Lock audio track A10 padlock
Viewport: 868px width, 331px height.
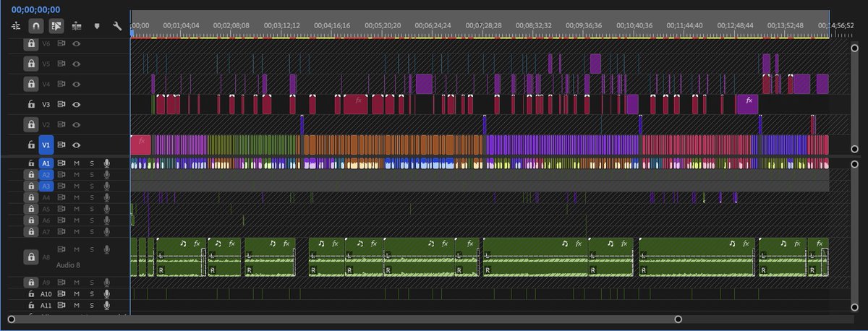[x=31, y=294]
